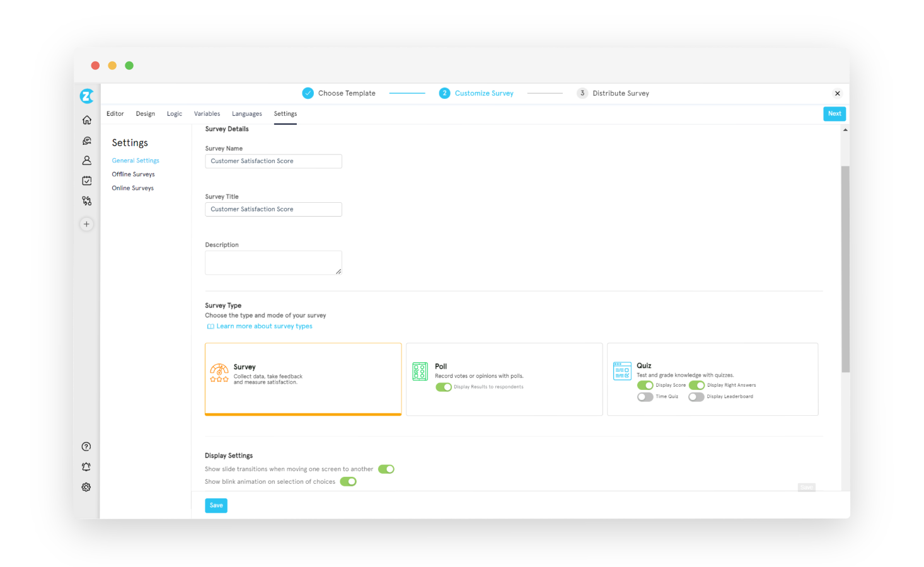Disable slide transitions in Display Settings
This screenshot has width=924, height=567.
click(x=386, y=469)
